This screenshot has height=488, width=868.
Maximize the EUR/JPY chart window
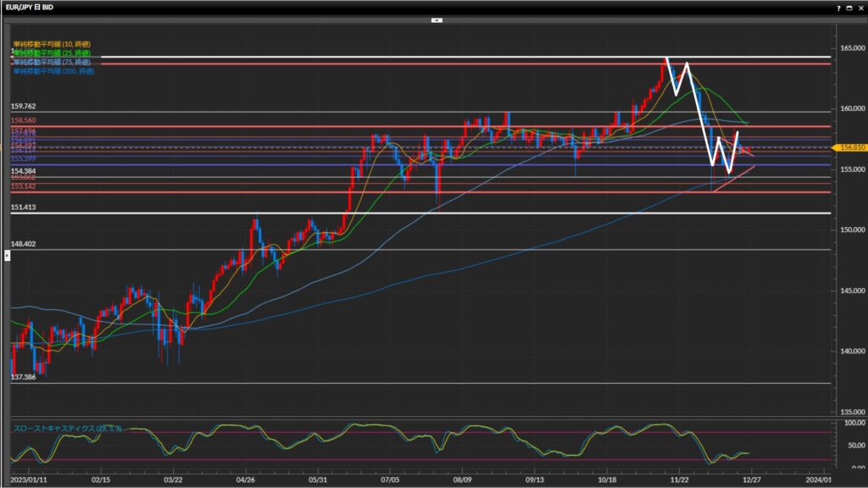tap(849, 7)
